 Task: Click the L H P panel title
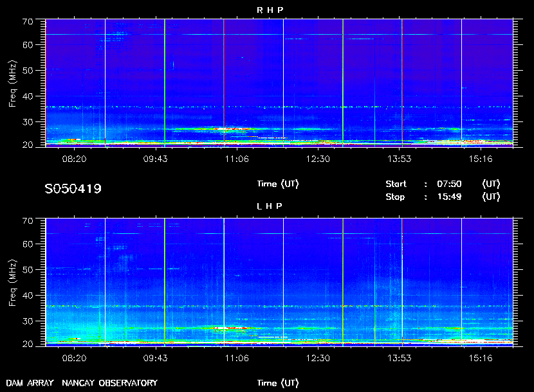[x=270, y=206]
